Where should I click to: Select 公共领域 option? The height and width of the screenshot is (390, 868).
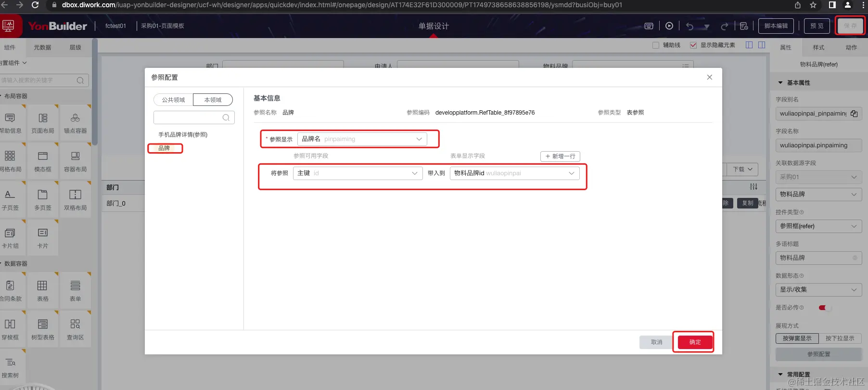(173, 100)
